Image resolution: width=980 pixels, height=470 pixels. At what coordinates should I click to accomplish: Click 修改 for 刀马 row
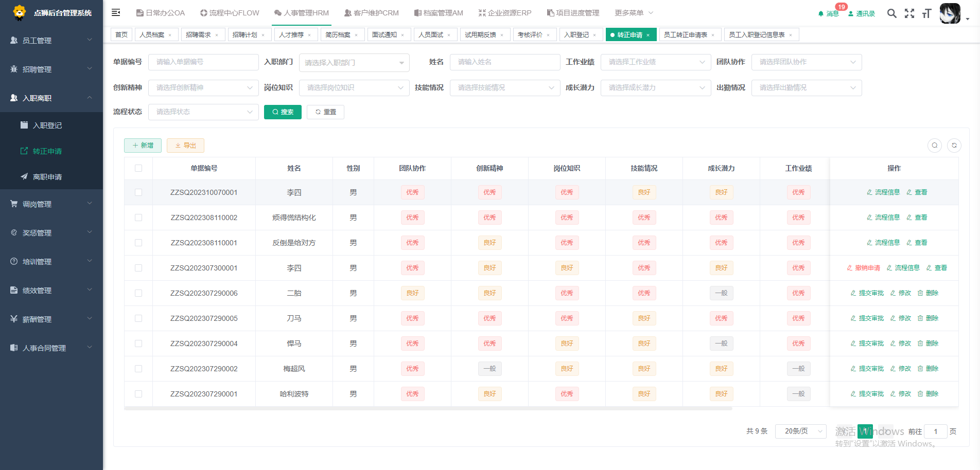pyautogui.click(x=901, y=318)
